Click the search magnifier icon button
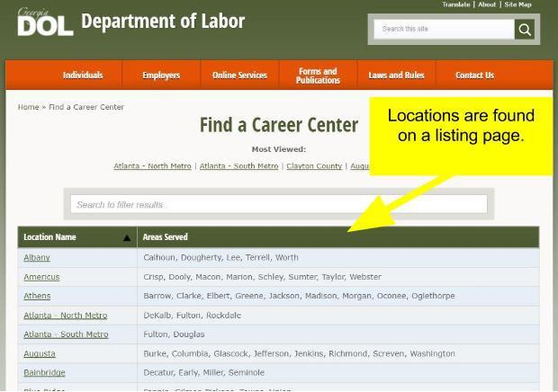Image resolution: width=558 pixels, height=392 pixels. tap(524, 30)
